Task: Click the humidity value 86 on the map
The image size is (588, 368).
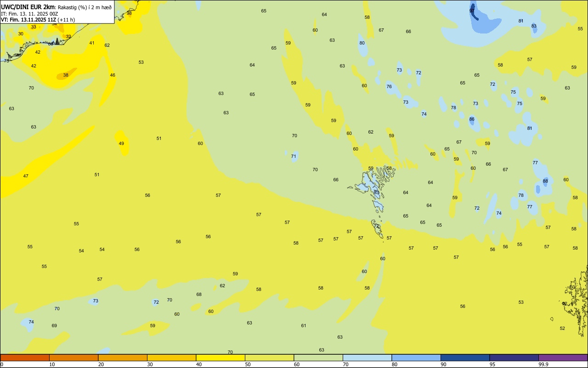Action: tap(472, 119)
